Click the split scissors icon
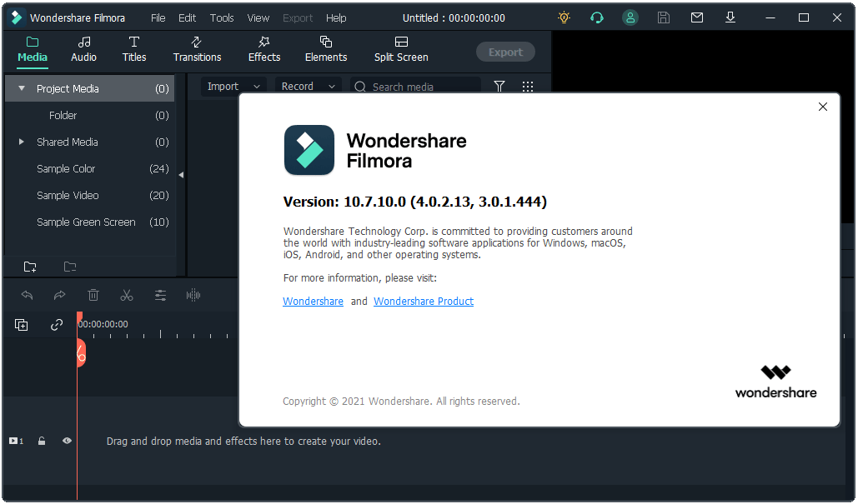Viewport: 858px width, 504px height. pos(127,295)
